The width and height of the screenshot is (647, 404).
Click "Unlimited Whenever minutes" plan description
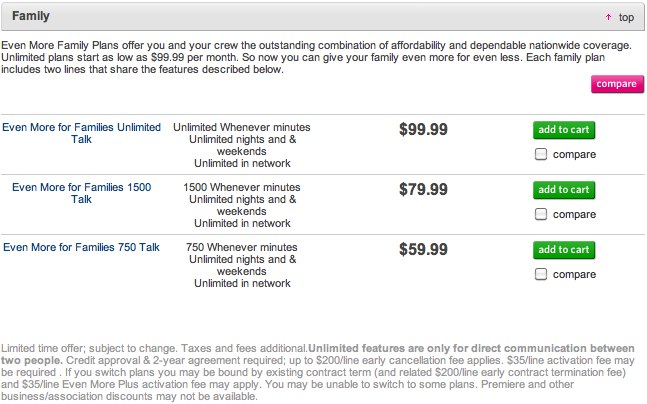[x=241, y=128]
